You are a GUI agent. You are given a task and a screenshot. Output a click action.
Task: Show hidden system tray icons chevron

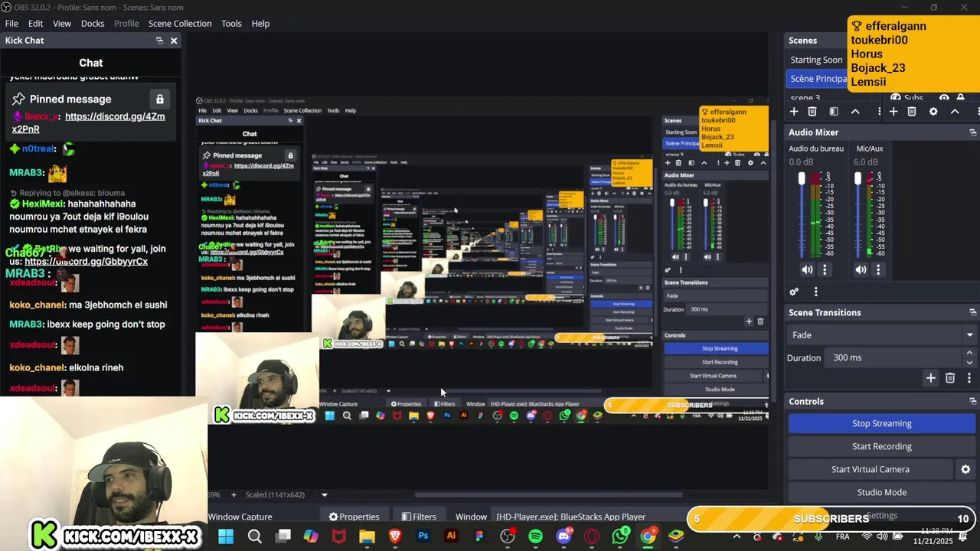coord(737,536)
